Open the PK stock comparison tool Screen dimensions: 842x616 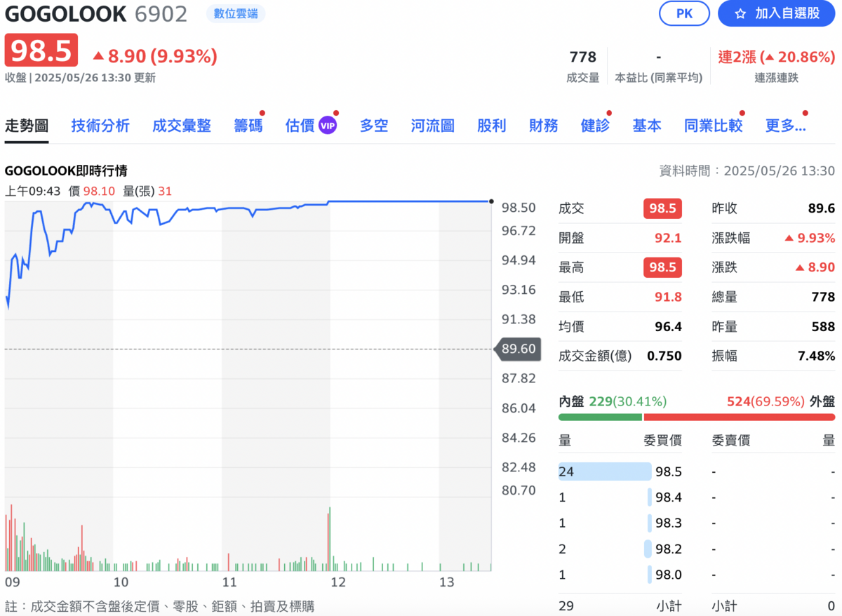point(684,14)
